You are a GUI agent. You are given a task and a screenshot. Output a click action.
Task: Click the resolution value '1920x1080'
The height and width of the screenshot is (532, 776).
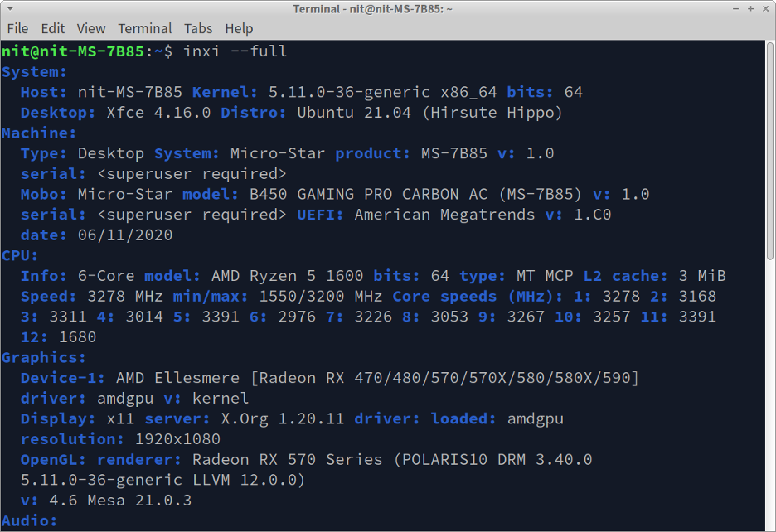point(177,439)
